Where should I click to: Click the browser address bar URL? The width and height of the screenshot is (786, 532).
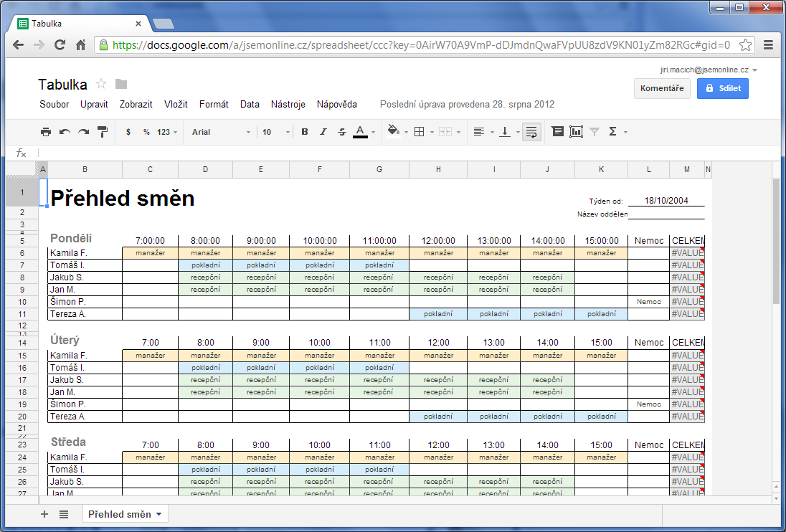tap(421, 45)
